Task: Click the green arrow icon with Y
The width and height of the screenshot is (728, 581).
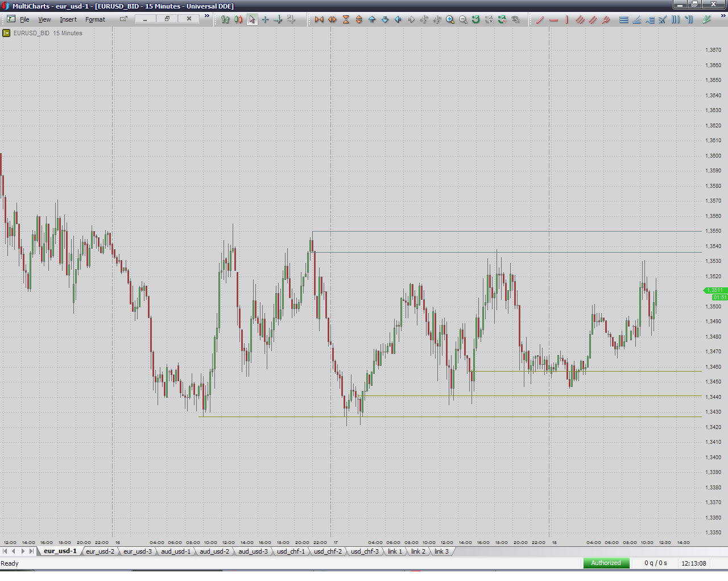Action: click(502, 19)
